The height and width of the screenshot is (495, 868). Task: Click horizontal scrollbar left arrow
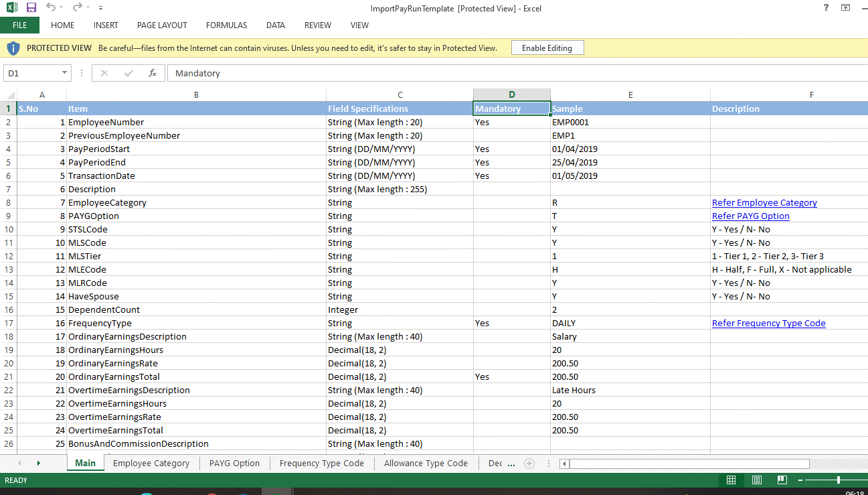point(564,464)
